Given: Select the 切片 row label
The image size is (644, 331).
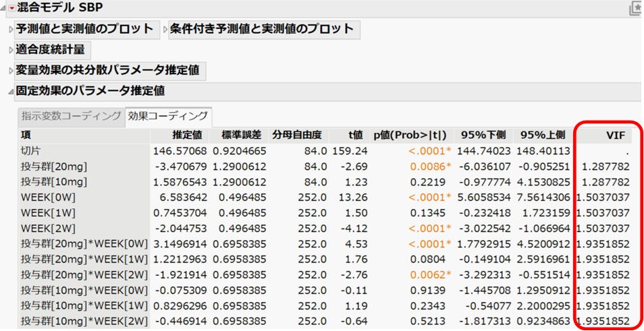Looking at the screenshot, I should 29,152.
